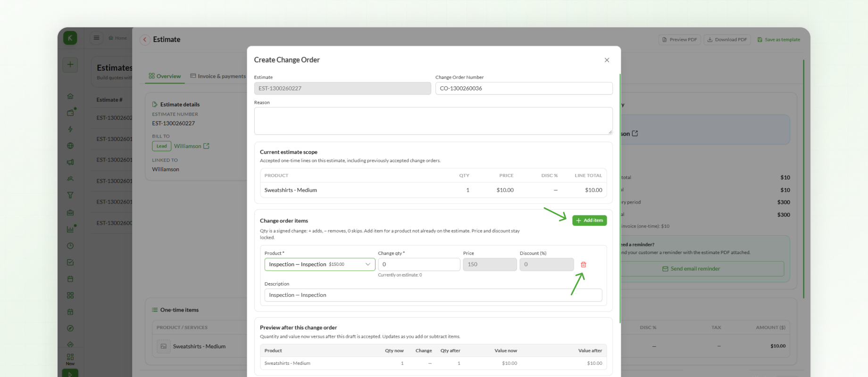868x377 pixels.
Task: Select the funnel icon in the sidebar
Action: 70,195
